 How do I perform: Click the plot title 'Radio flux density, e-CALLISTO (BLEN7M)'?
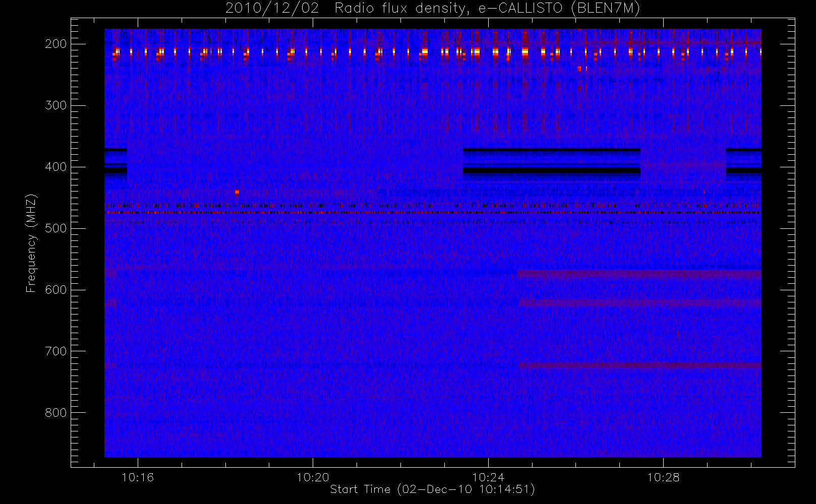tap(487, 9)
